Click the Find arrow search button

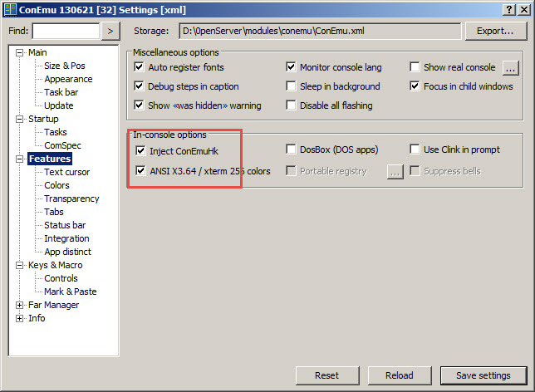click(x=111, y=32)
